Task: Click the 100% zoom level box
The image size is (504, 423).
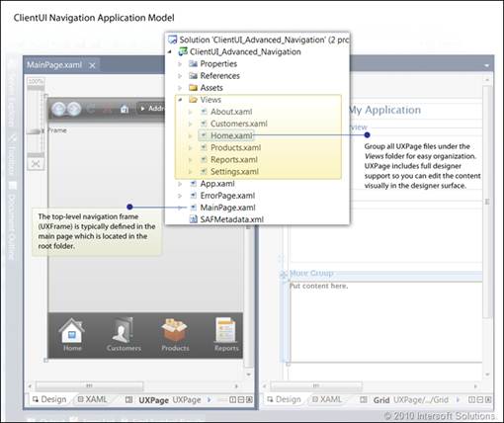Action: pos(36,81)
